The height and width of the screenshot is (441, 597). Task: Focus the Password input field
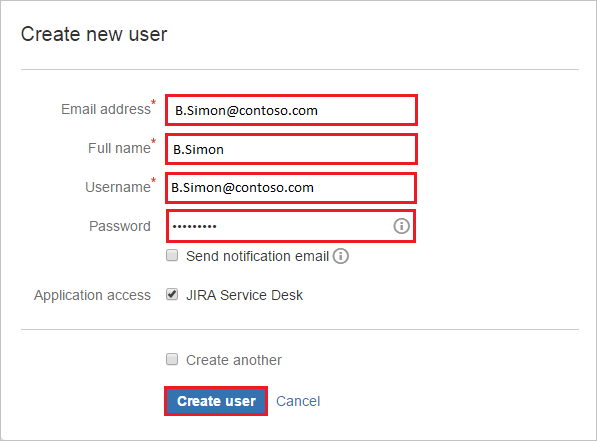pyautogui.click(x=291, y=226)
